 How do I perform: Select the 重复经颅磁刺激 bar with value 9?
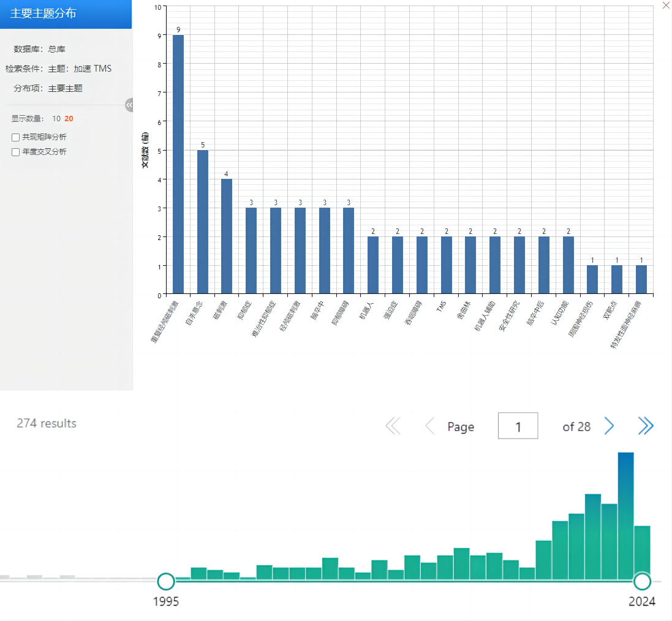[x=178, y=164]
